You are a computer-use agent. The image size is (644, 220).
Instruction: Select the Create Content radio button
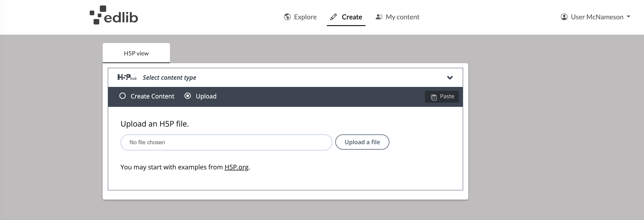123,96
